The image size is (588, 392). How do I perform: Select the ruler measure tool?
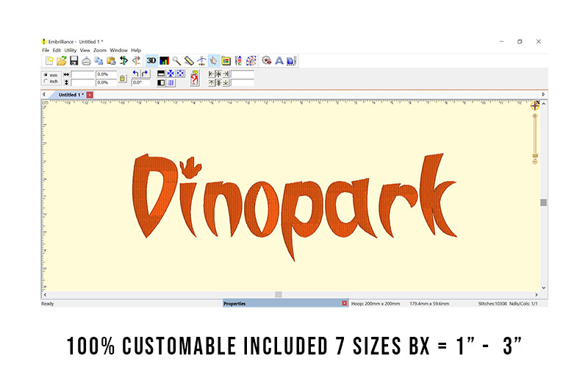coord(189,60)
